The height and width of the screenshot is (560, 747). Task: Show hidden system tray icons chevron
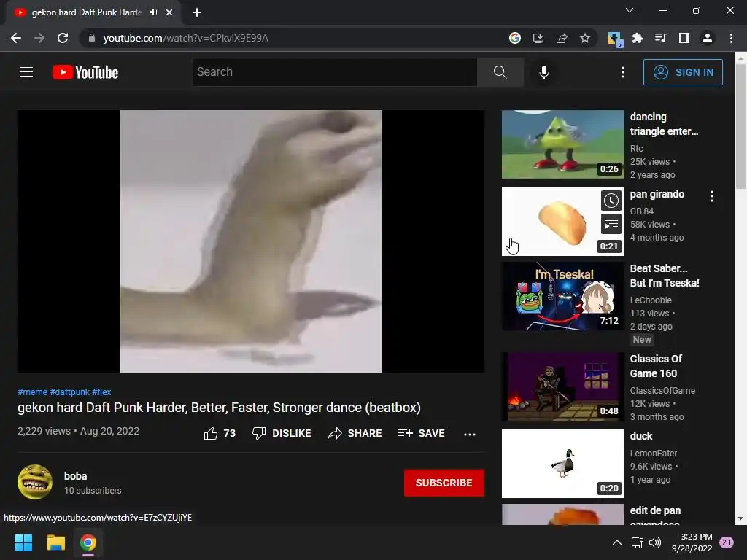pyautogui.click(x=617, y=542)
